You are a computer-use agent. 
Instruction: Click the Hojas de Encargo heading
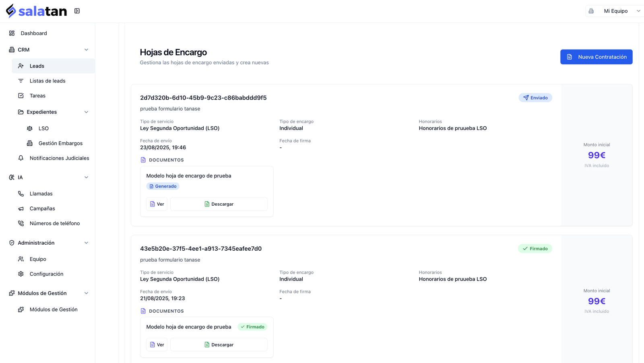pos(173,52)
